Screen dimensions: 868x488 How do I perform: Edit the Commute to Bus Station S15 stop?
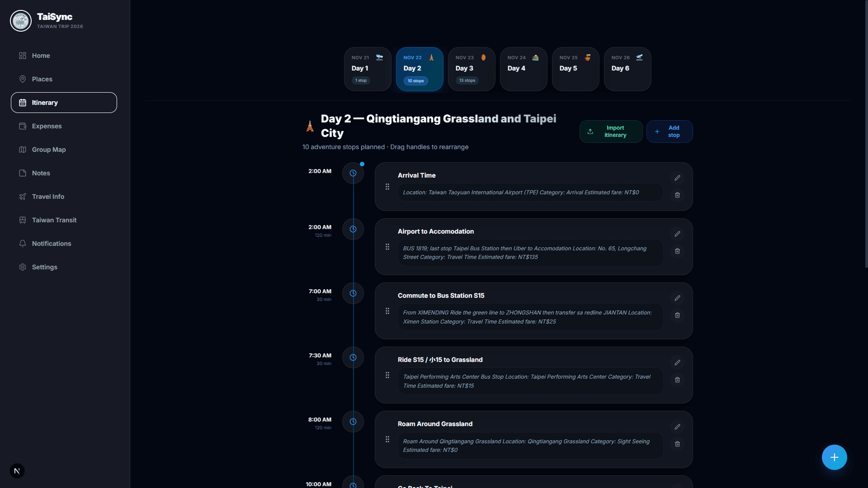[x=677, y=298]
